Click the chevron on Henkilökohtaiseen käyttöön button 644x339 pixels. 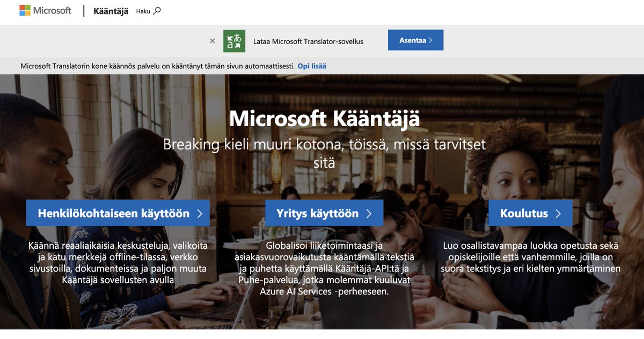200,214
